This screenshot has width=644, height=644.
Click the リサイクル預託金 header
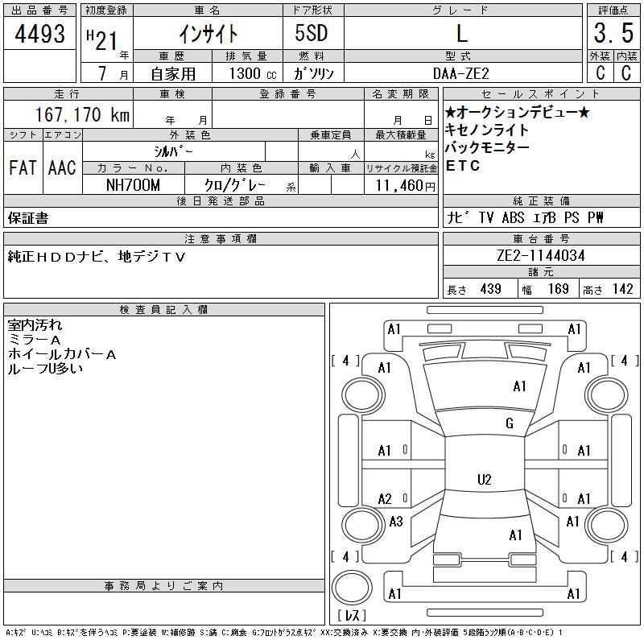tap(401, 168)
